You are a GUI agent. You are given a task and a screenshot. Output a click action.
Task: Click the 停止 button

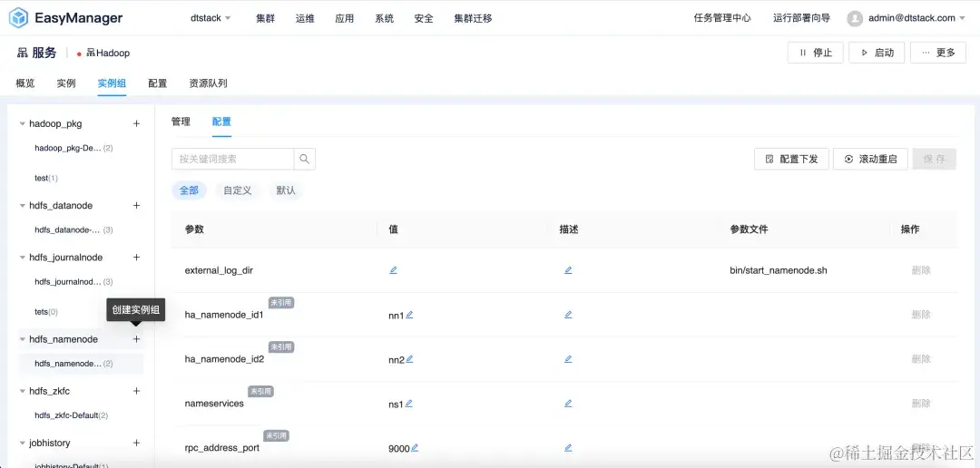point(816,53)
